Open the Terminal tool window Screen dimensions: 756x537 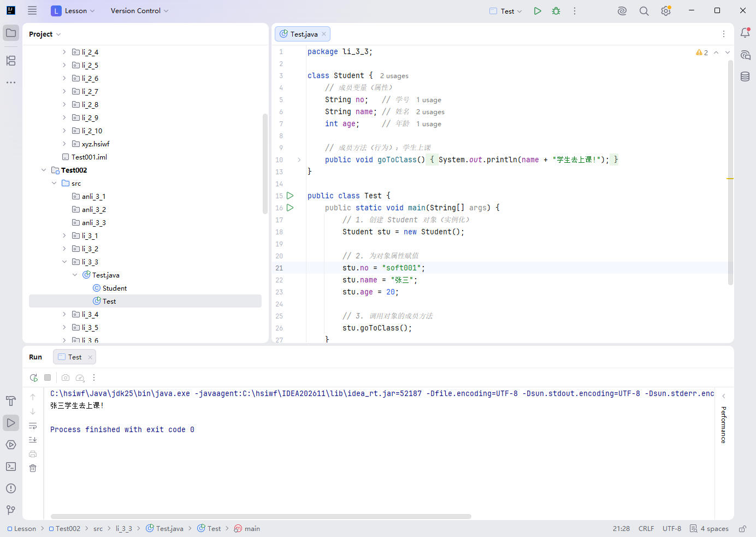tap(11, 467)
